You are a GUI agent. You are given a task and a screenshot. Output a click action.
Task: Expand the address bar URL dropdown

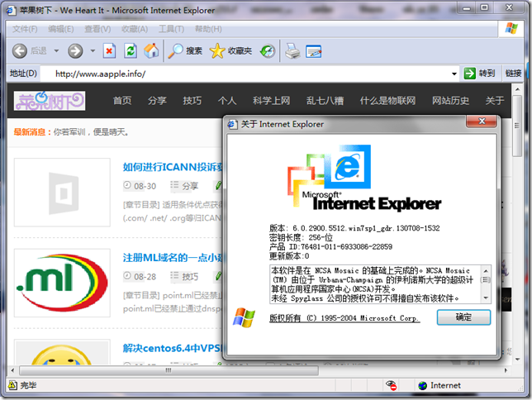454,74
